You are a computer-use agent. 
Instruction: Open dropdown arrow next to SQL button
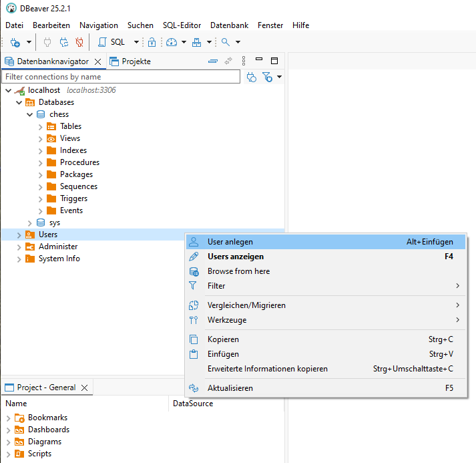[136, 42]
